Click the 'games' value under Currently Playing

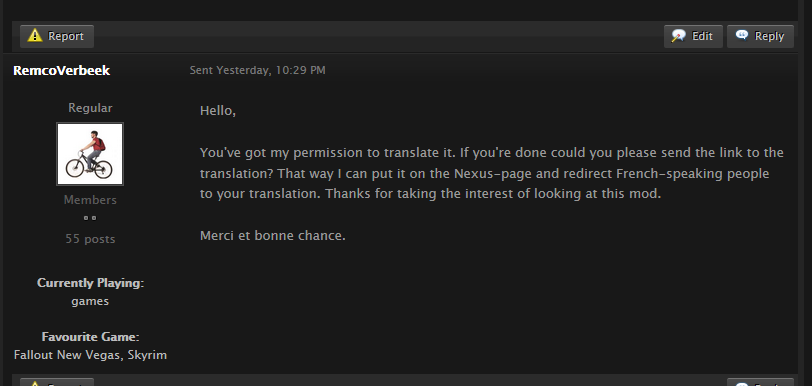coord(90,301)
